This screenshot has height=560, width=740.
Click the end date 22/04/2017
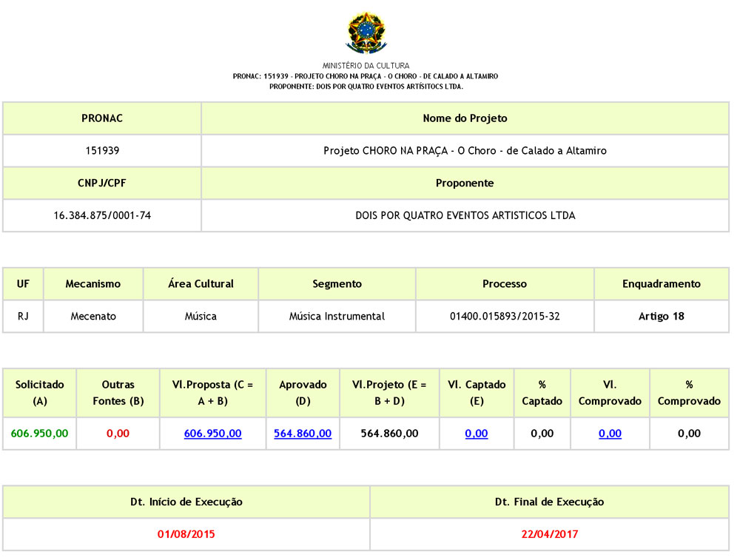[549, 534]
